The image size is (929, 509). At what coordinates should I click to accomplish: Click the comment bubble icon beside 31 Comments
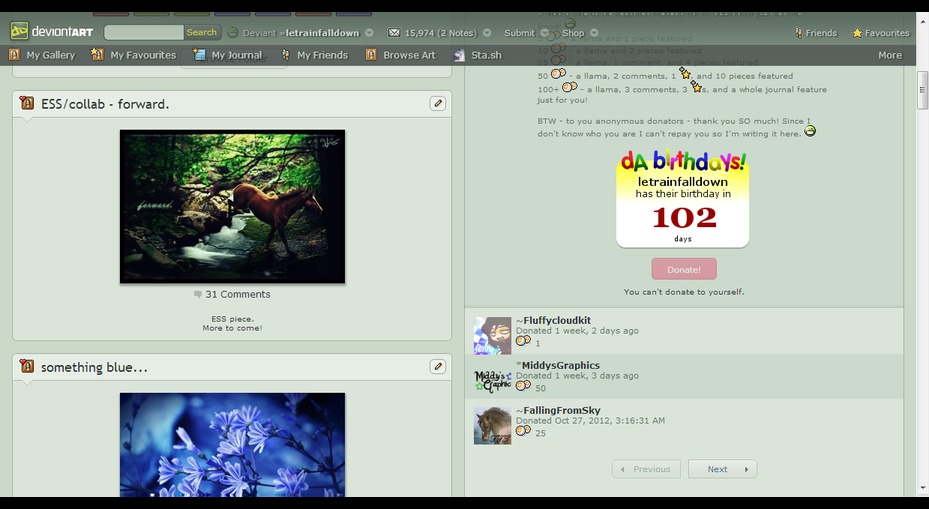(x=198, y=294)
